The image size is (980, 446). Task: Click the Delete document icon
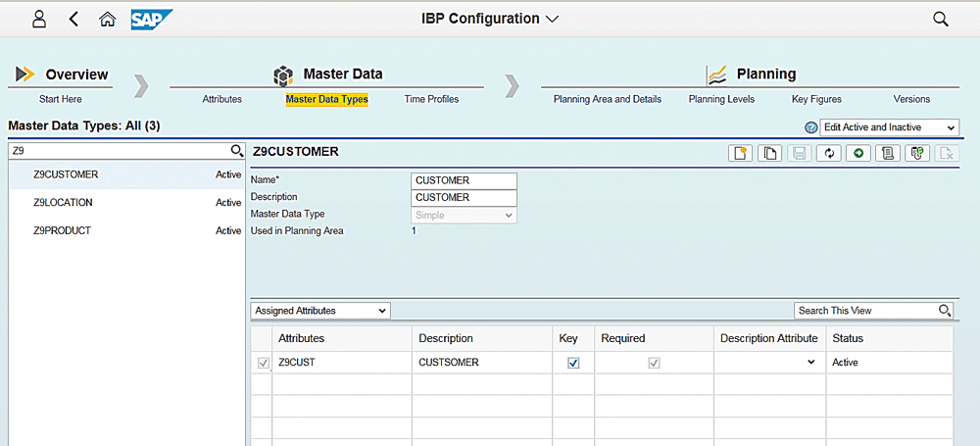(947, 153)
